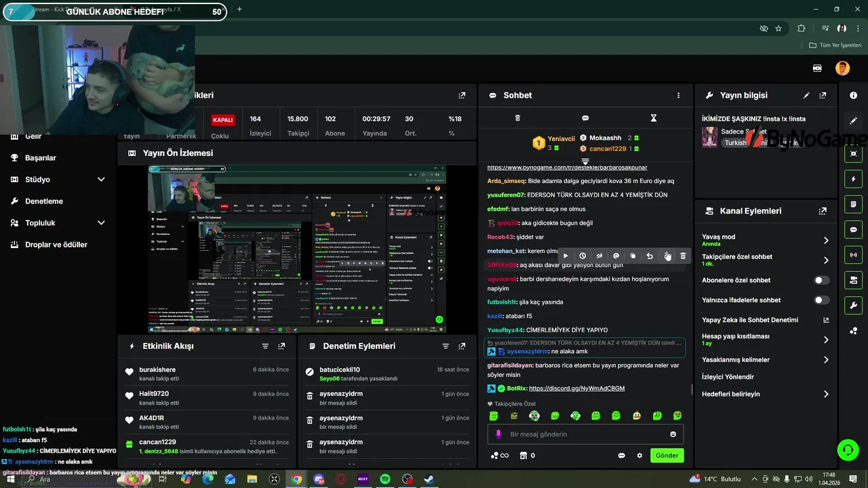
Task: Open Takipçilere özel sohbet options
Action: [x=765, y=260]
